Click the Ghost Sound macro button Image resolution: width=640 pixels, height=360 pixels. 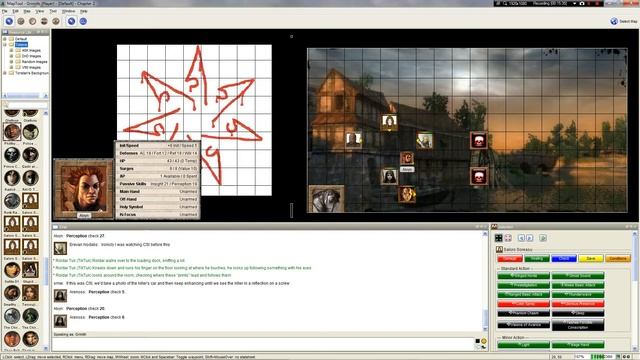pyautogui.click(x=578, y=276)
